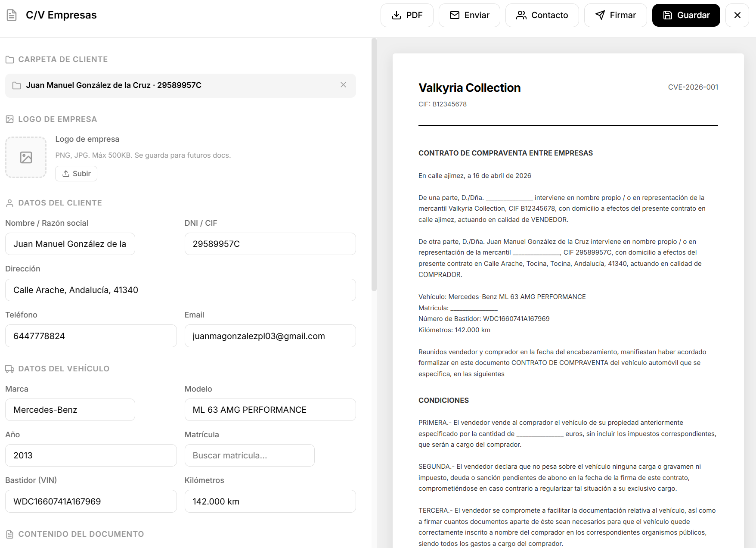Close the C/V Empresas editor

point(737,16)
